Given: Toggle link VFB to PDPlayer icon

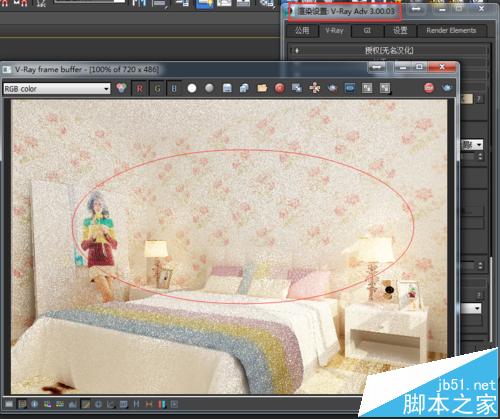Looking at the screenshot, I should [350, 88].
